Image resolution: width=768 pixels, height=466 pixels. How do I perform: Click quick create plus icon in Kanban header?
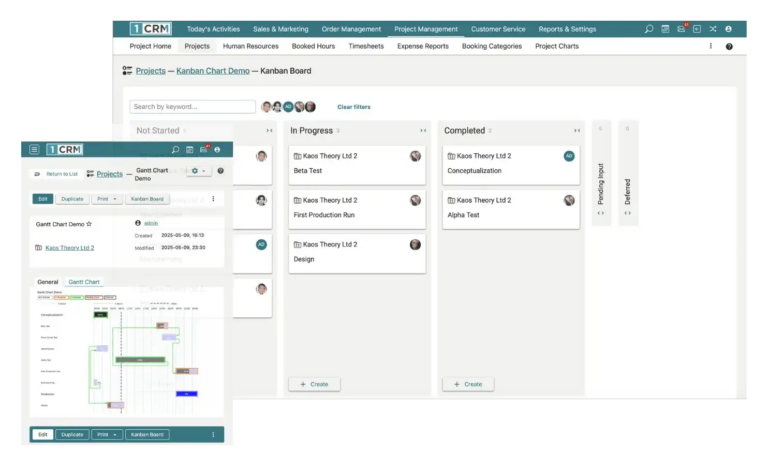click(697, 29)
